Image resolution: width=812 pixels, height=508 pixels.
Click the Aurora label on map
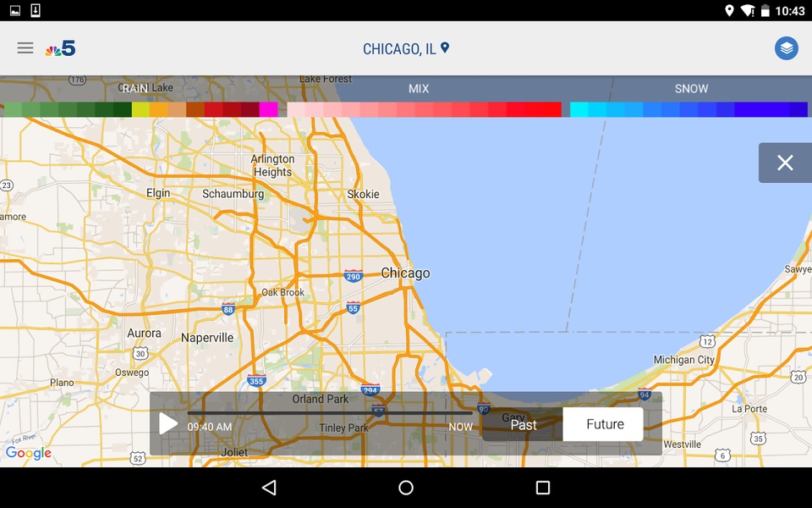tap(144, 333)
